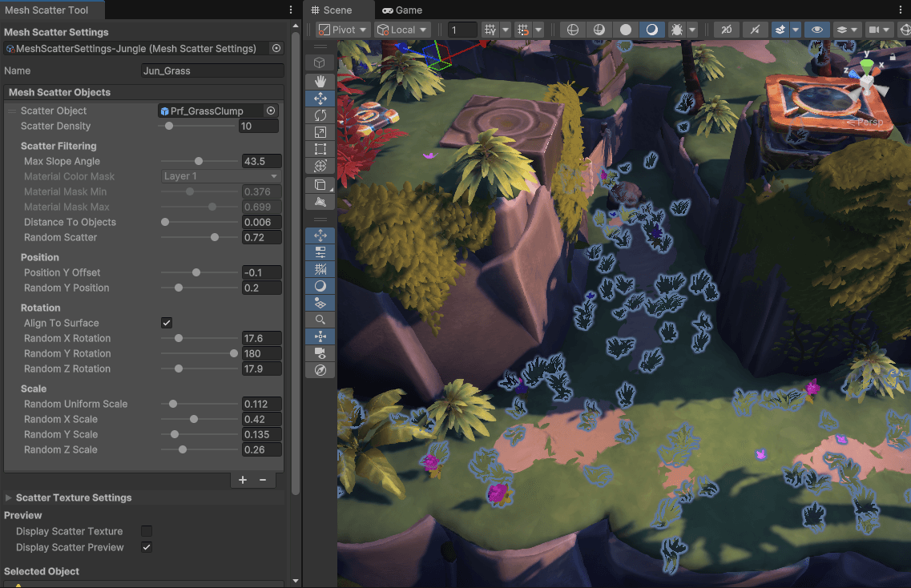
Task: Select shaded wireframe draw mode icon
Action: 599,30
